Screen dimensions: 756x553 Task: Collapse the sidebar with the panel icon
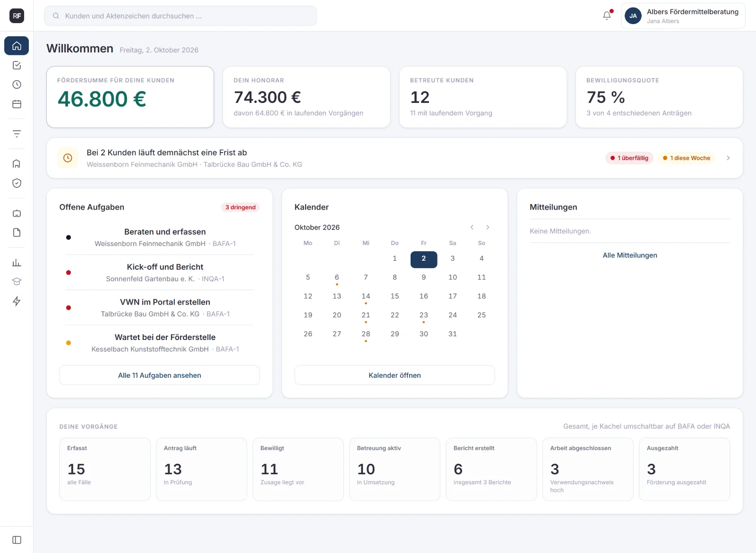[17, 540]
